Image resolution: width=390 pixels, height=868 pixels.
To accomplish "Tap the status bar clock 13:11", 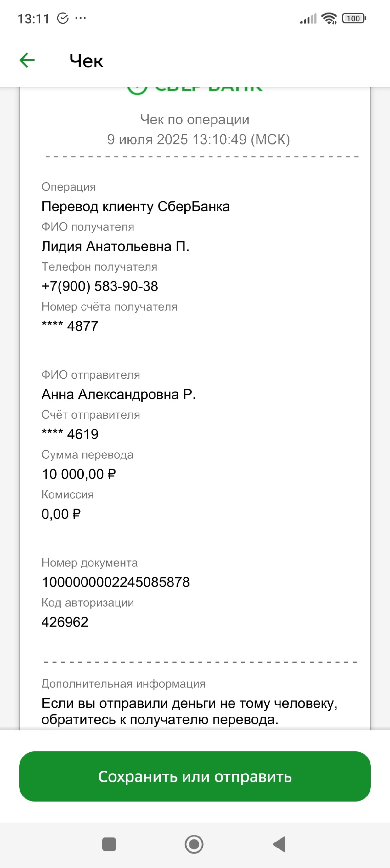I will [x=33, y=19].
